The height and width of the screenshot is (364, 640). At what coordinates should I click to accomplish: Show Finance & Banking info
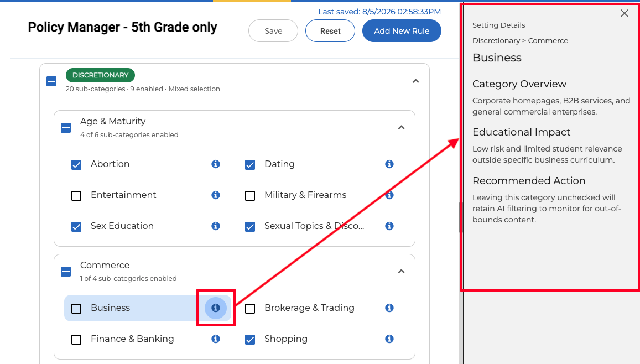(x=216, y=339)
